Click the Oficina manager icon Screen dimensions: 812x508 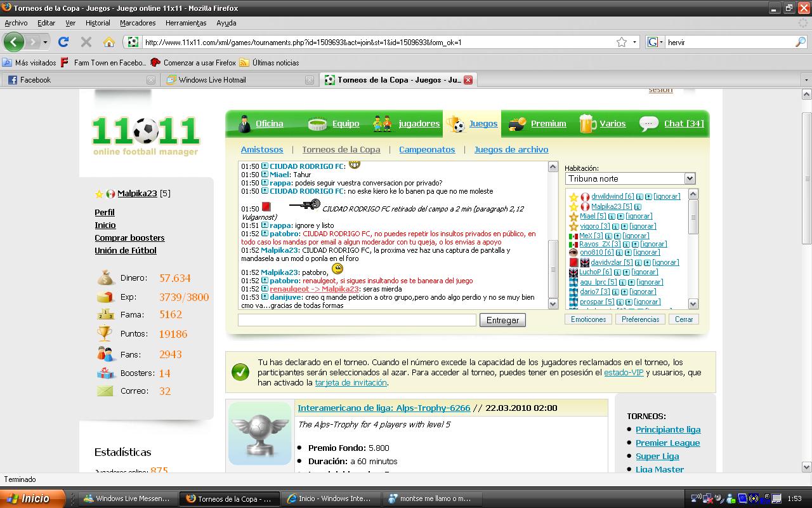[245, 124]
